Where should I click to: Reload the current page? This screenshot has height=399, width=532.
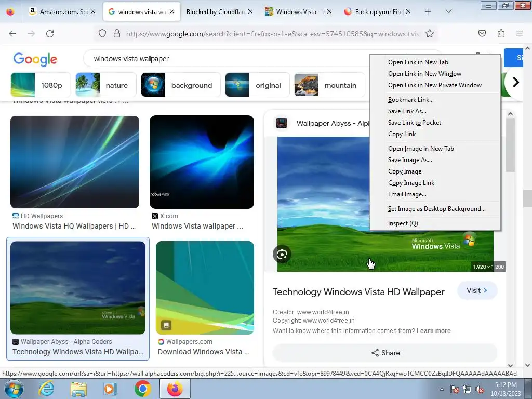coord(50,33)
